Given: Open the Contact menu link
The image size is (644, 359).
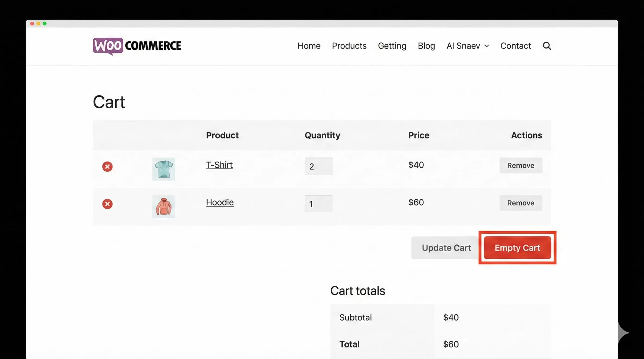Looking at the screenshot, I should [x=515, y=46].
